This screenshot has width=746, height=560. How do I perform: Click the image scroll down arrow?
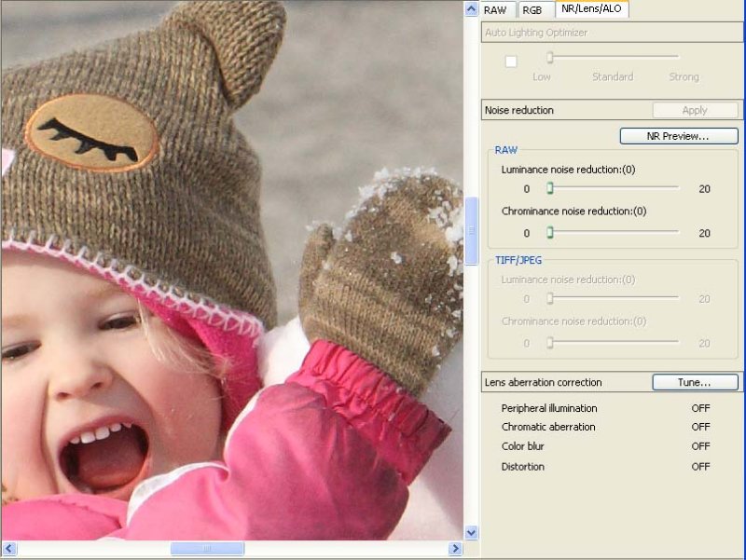tap(471, 532)
